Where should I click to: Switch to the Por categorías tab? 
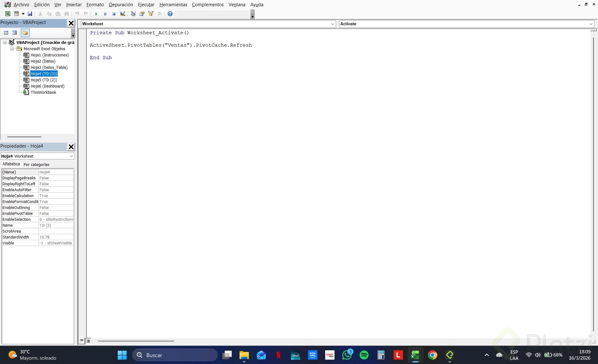click(36, 164)
